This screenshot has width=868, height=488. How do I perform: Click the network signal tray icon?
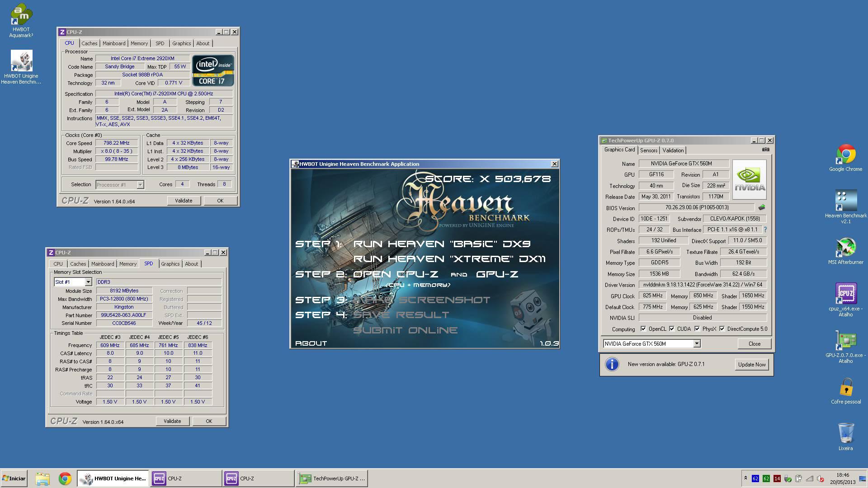[x=809, y=479]
